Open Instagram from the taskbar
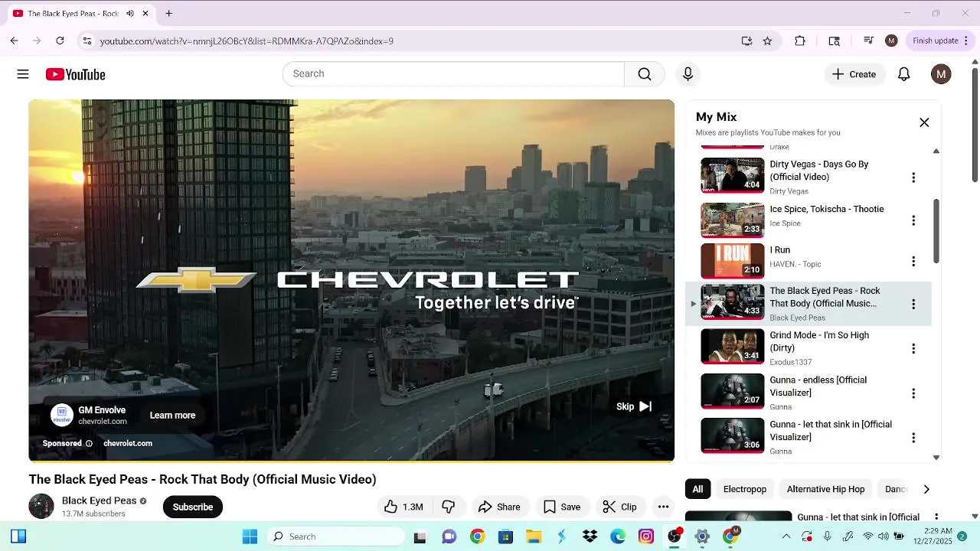Screen dimensions: 980x551 [646, 536]
